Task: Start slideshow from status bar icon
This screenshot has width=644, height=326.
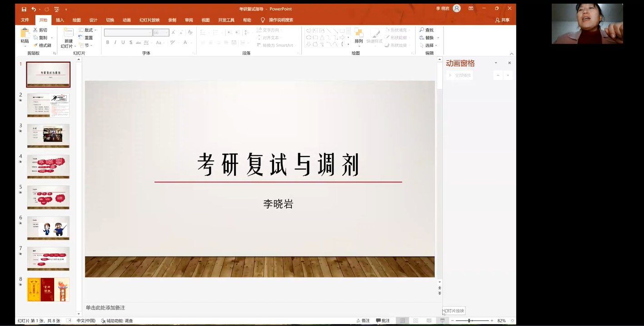Action: click(x=442, y=321)
